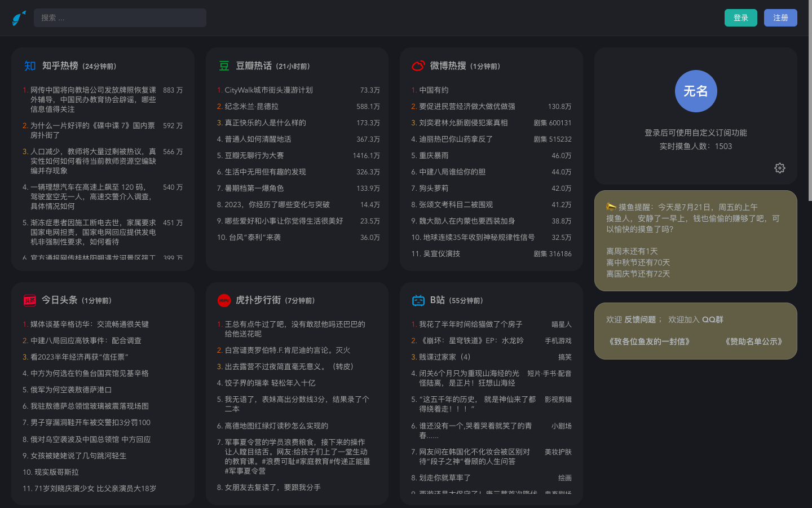Click the Weibo eye logo icon
The width and height of the screenshot is (812, 508).
click(418, 66)
